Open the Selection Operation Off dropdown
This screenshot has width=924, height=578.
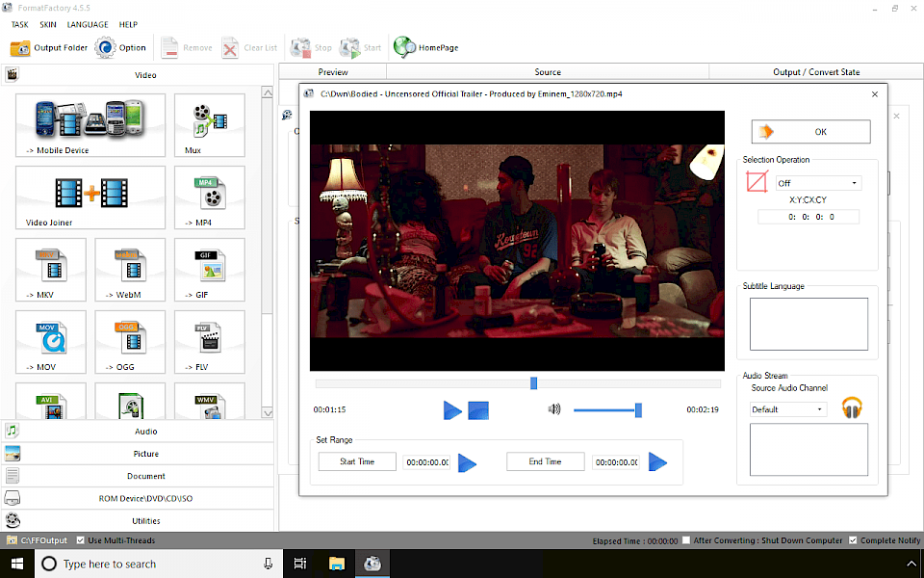[x=818, y=183]
